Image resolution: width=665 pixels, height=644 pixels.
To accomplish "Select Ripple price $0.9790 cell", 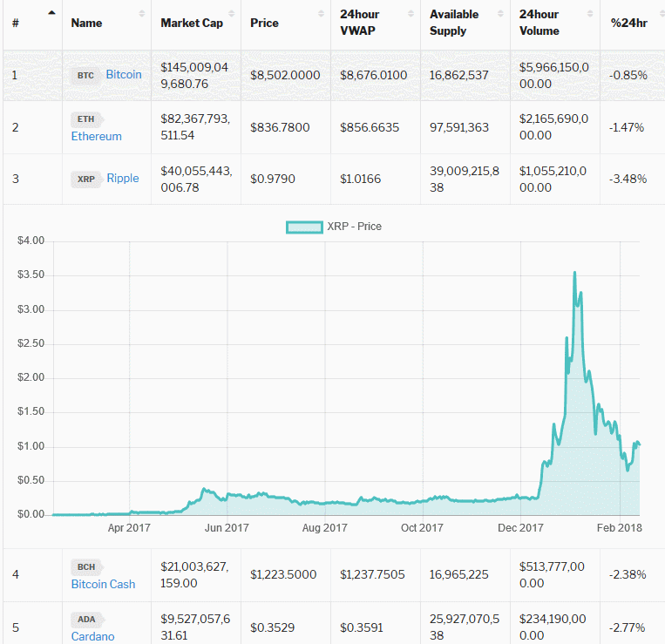I will (273, 179).
